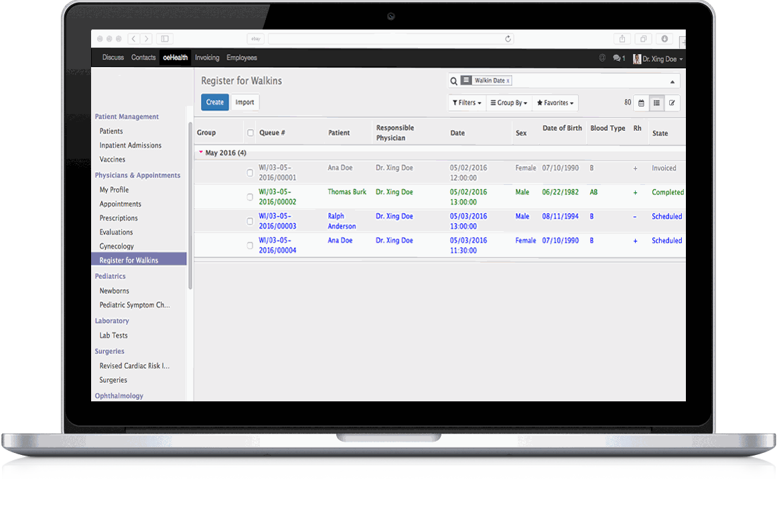Switch to list view
The width and height of the screenshot is (777, 532).
[x=656, y=103]
